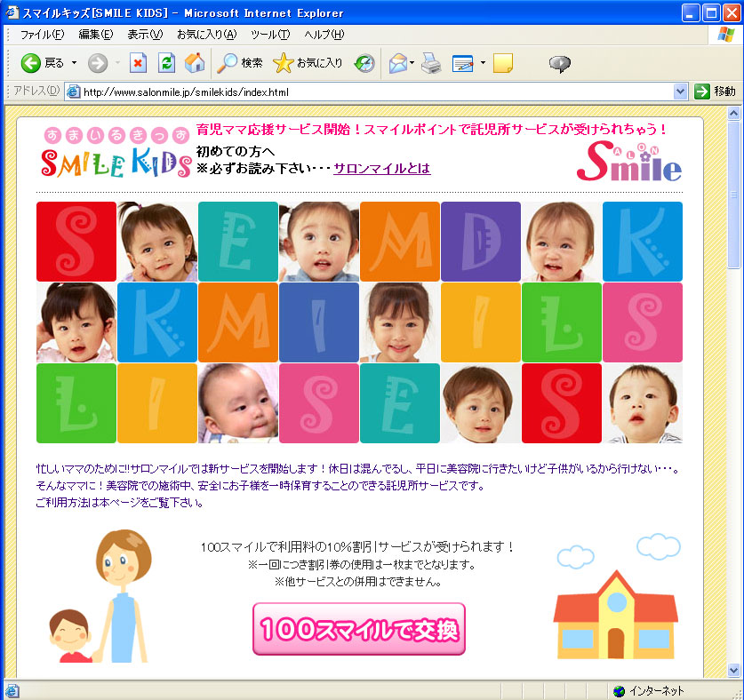This screenshot has height=700, width=744.
Task: Open the address bar URL dropdown
Action: (x=680, y=91)
